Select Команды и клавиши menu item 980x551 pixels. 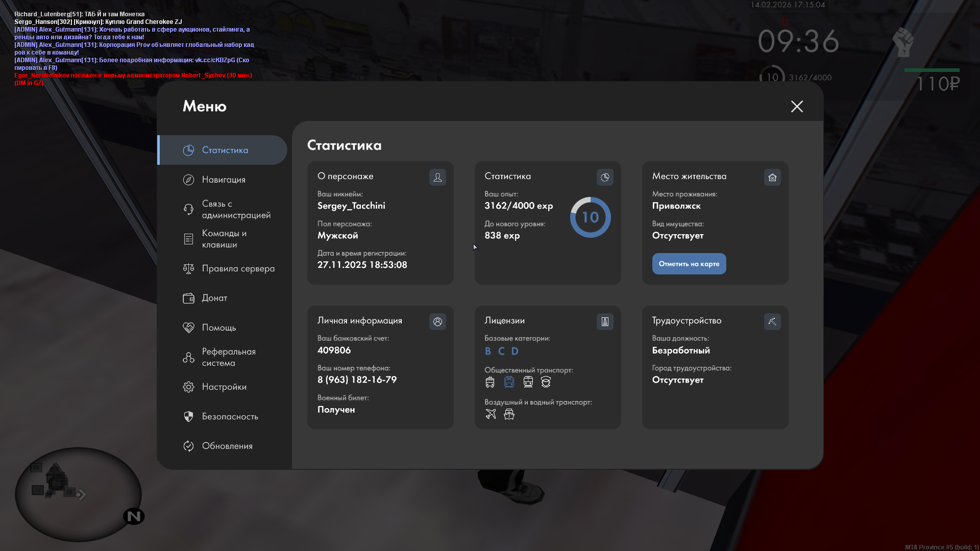tap(224, 239)
